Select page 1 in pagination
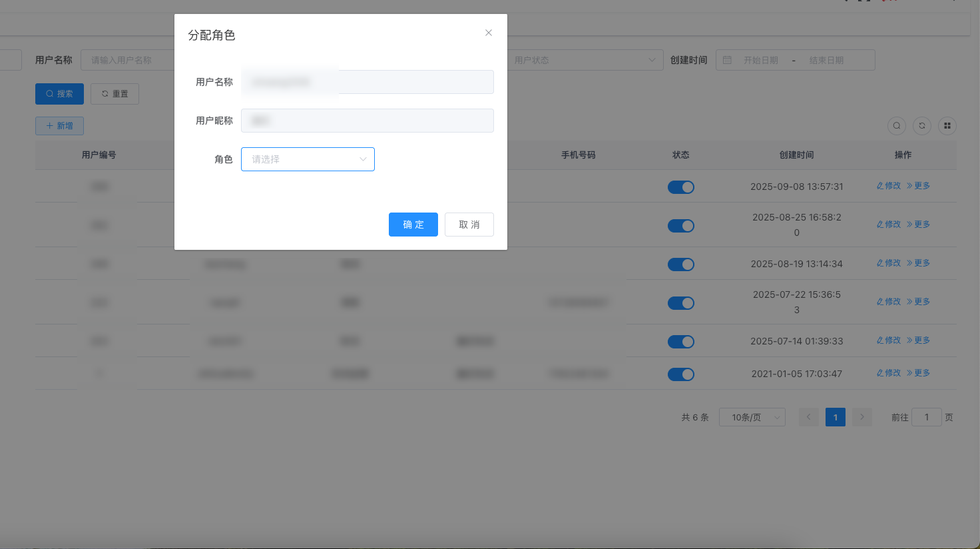This screenshot has width=980, height=549. tap(836, 417)
